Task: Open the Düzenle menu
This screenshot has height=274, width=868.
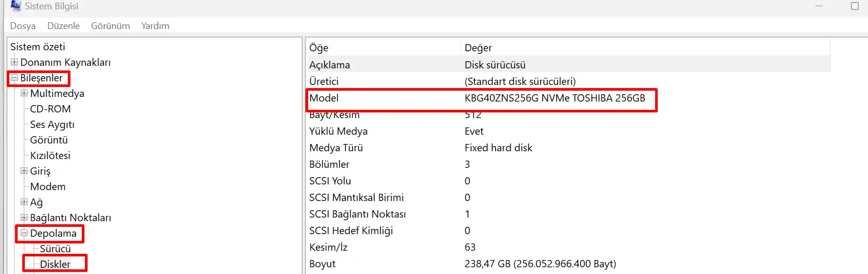Action: (63, 26)
